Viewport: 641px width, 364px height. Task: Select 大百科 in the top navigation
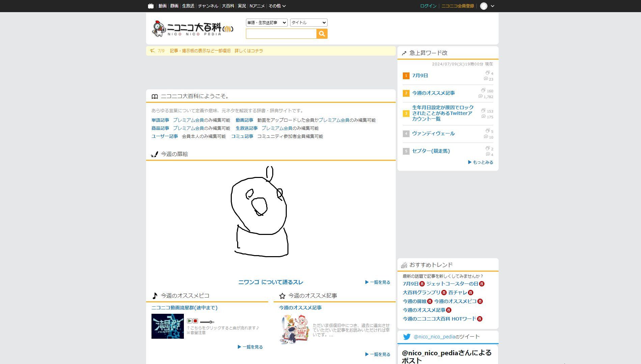[228, 6]
